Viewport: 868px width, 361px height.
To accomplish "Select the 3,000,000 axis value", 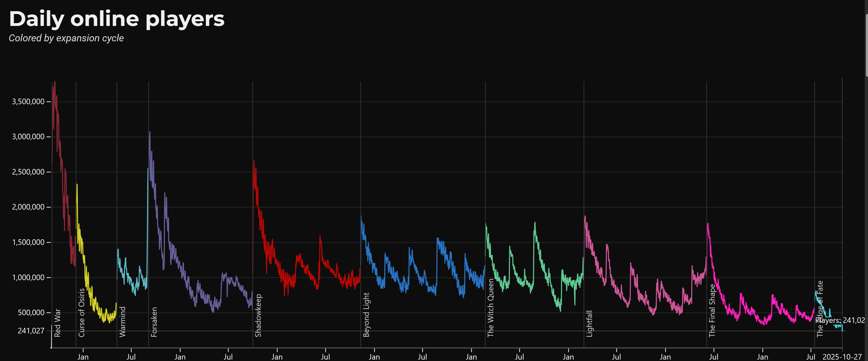I will pyautogui.click(x=28, y=137).
